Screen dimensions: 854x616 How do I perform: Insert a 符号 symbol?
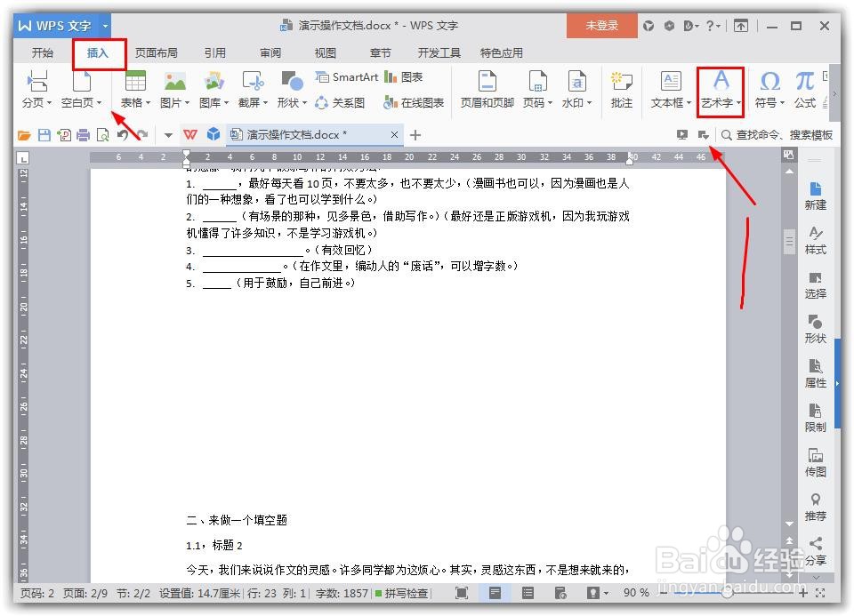pyautogui.click(x=769, y=92)
